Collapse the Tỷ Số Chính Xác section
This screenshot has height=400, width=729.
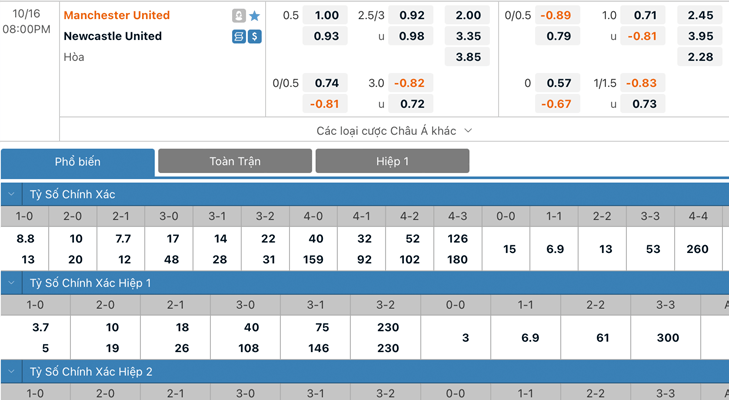(12, 194)
